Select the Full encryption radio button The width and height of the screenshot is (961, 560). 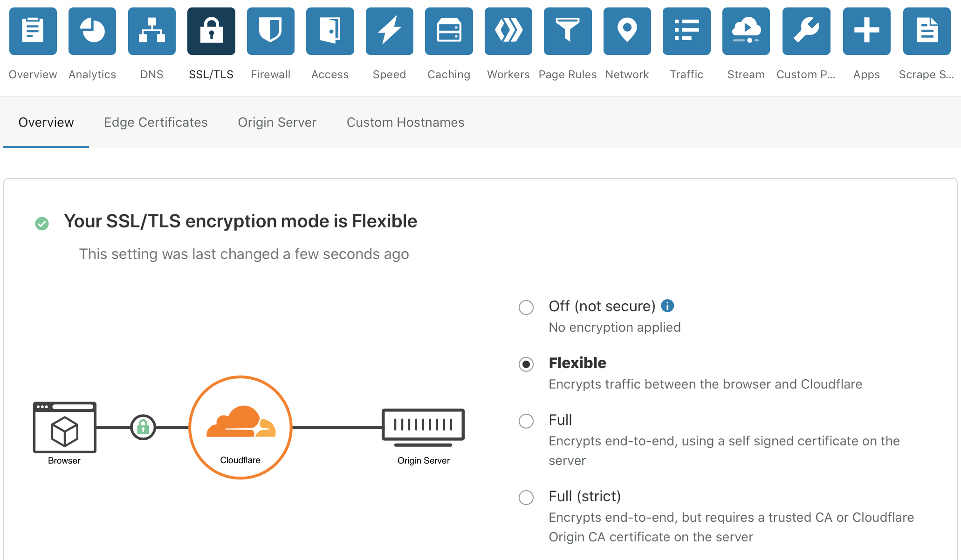click(x=526, y=421)
